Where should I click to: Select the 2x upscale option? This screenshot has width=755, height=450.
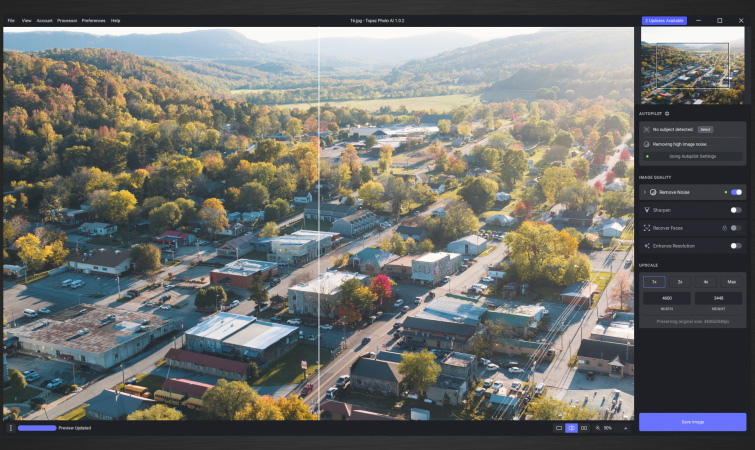coord(680,282)
